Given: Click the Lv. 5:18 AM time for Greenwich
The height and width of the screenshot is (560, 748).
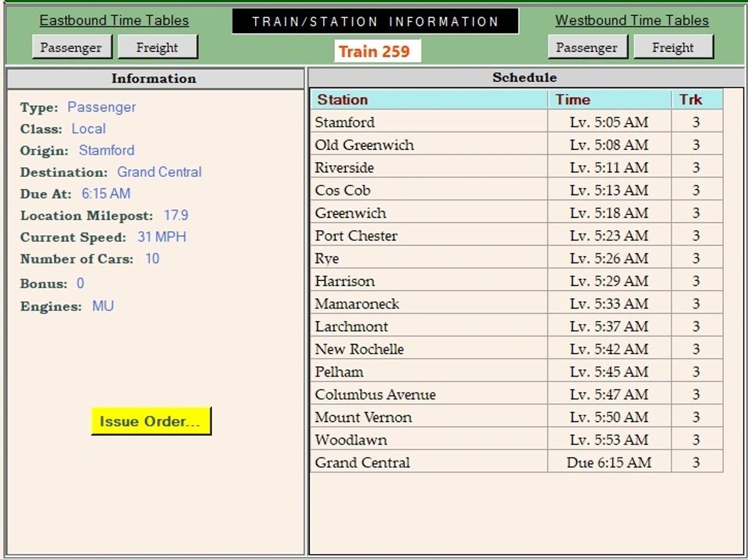Looking at the screenshot, I should 609,213.
